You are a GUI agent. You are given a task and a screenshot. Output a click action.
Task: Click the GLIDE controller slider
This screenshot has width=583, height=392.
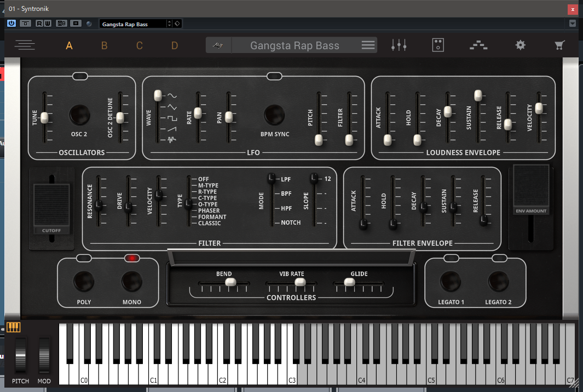[x=349, y=282]
